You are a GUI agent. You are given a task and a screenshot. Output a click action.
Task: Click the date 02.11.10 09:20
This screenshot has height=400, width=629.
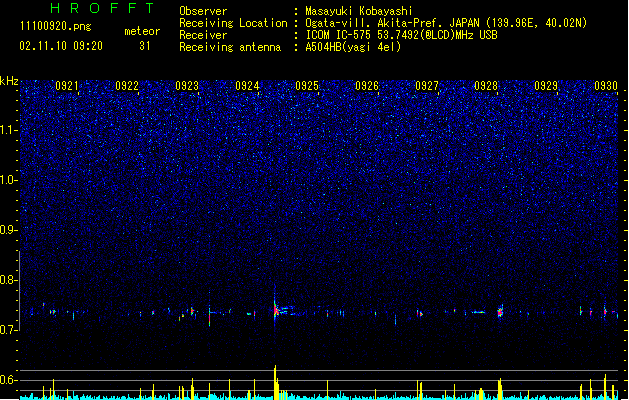click(x=61, y=46)
